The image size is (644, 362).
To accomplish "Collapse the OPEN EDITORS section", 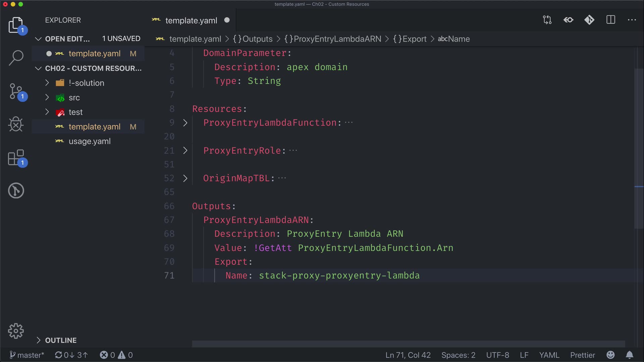I will point(38,39).
